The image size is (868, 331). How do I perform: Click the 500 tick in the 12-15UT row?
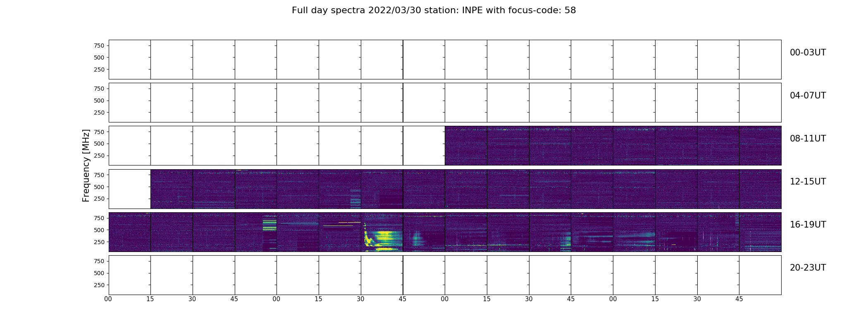point(99,187)
